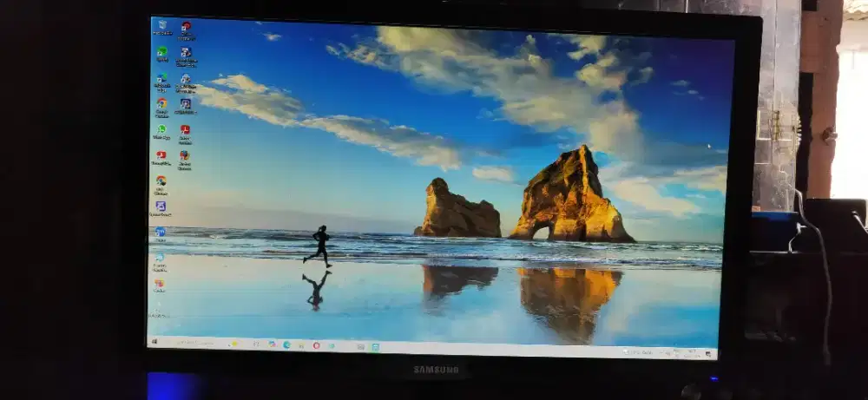
Task: Launch the red Opera icon on the taskbar
Action: click(x=316, y=345)
